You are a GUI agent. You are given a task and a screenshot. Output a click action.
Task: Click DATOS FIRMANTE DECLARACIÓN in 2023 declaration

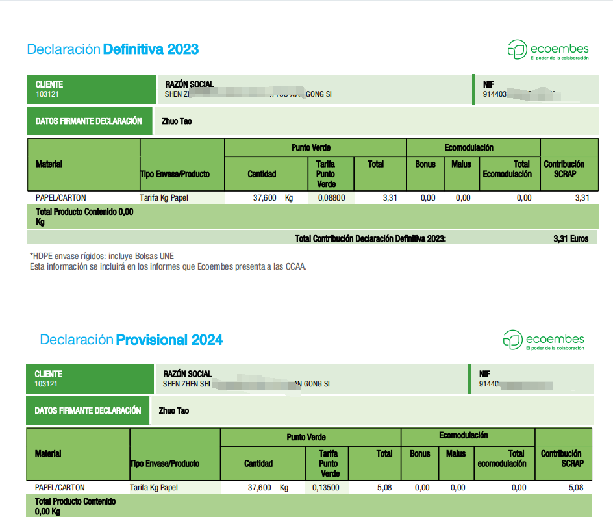click(x=89, y=121)
